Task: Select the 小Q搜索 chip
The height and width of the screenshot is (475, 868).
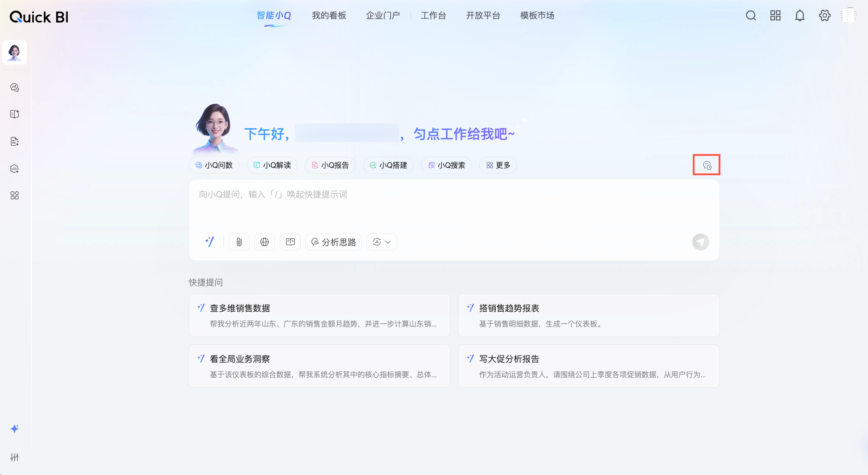Action: click(446, 165)
